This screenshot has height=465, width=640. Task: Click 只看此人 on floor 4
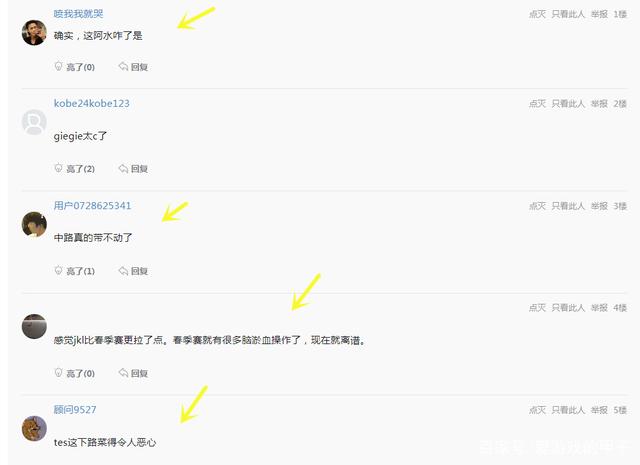click(x=568, y=308)
